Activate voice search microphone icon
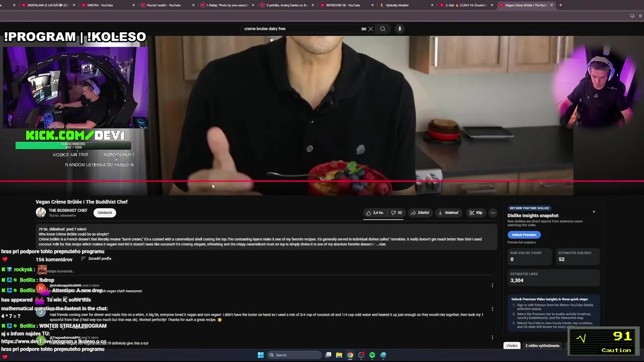644x362 pixels. [x=399, y=29]
